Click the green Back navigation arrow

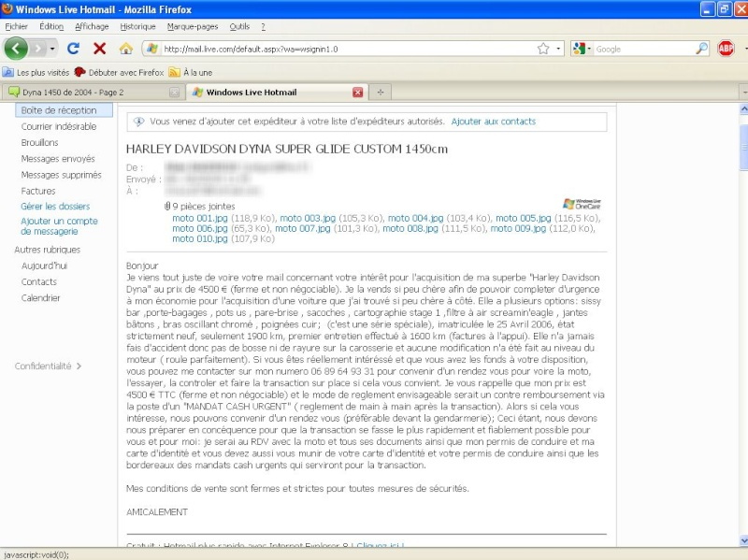coord(16,49)
